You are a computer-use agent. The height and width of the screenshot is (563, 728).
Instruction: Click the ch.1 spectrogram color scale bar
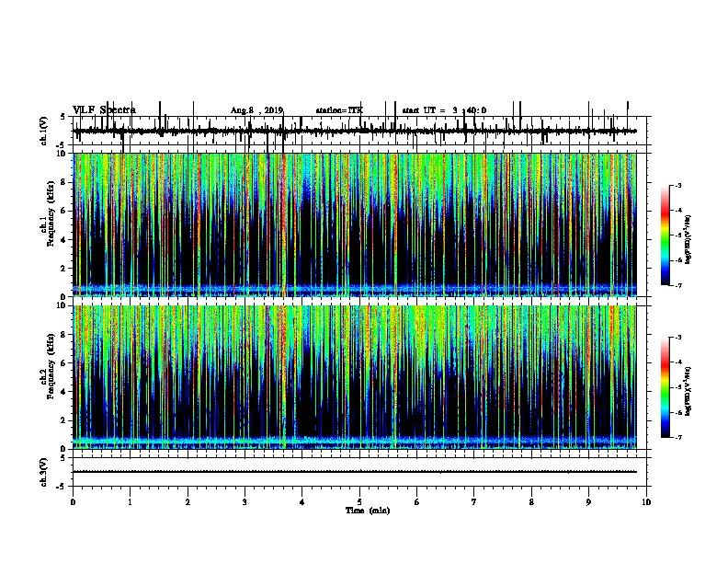tap(665, 236)
